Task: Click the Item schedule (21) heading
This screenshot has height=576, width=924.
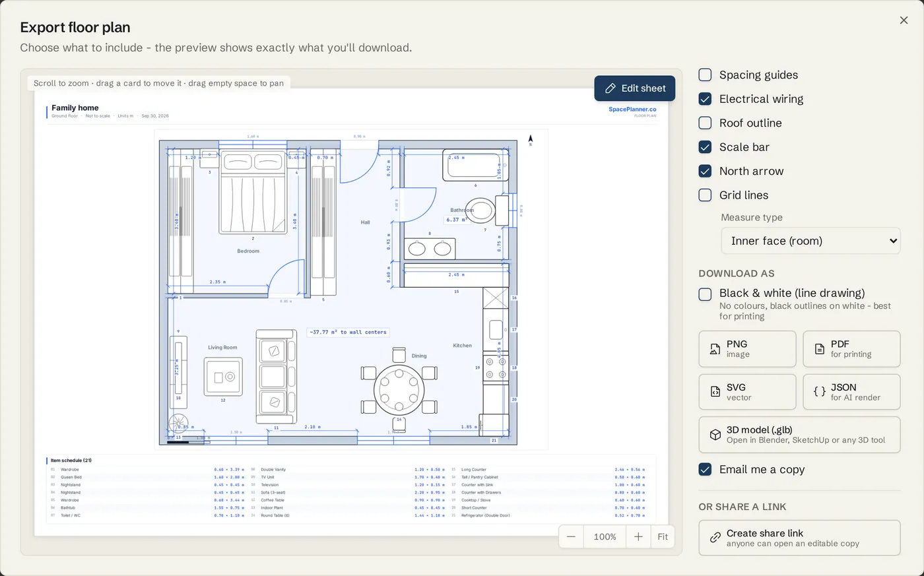Action: pos(71,461)
